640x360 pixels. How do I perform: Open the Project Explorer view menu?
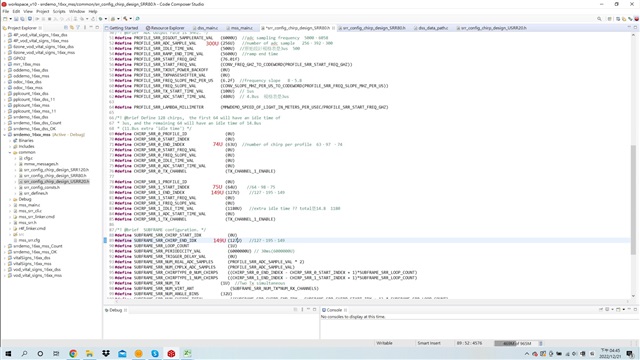tap(85, 28)
